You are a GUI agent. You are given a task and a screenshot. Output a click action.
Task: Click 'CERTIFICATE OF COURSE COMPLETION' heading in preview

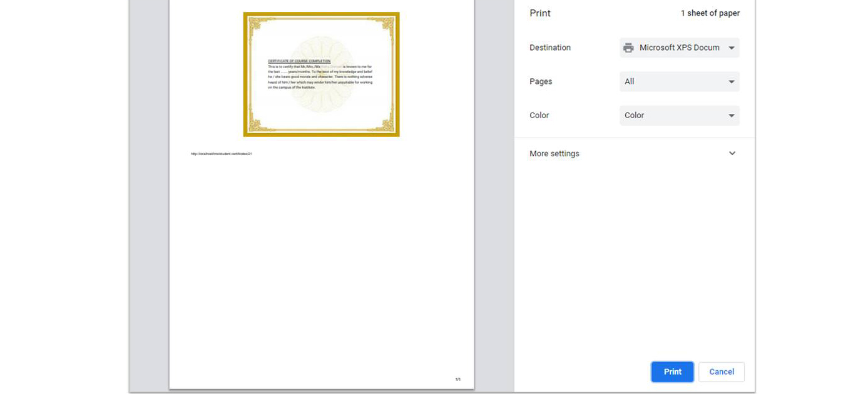point(299,61)
